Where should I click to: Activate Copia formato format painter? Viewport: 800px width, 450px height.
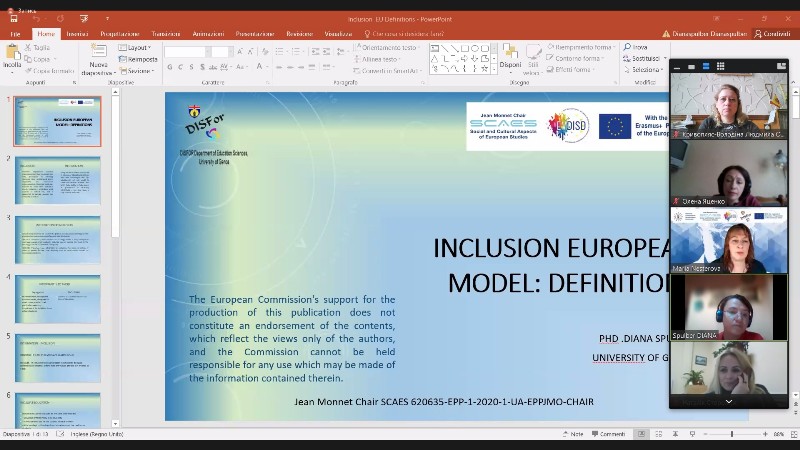[x=49, y=71]
